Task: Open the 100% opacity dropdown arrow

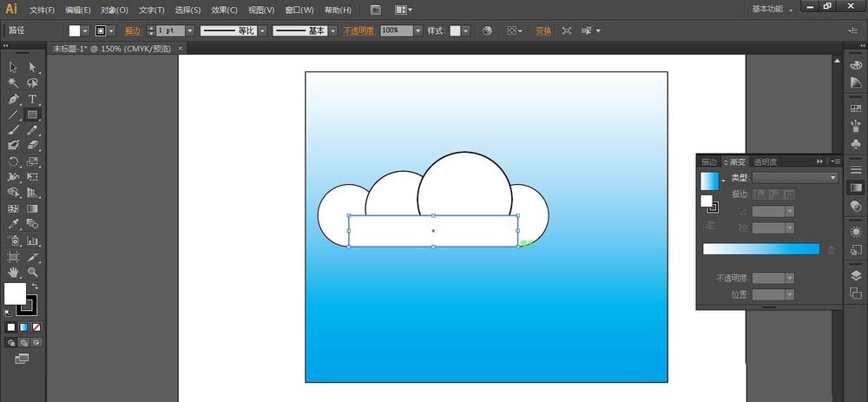Action: [x=418, y=31]
